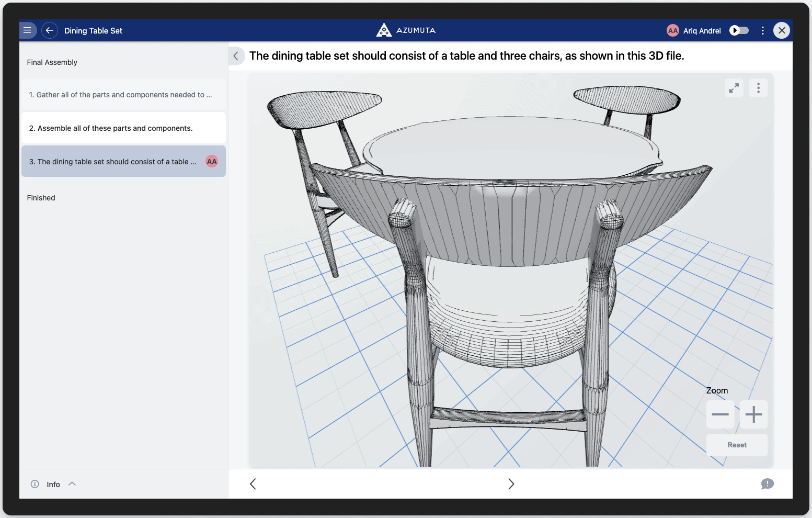Image resolution: width=812 pixels, height=518 pixels.
Task: Click the AA assignee badge on step 3
Action: (x=212, y=162)
